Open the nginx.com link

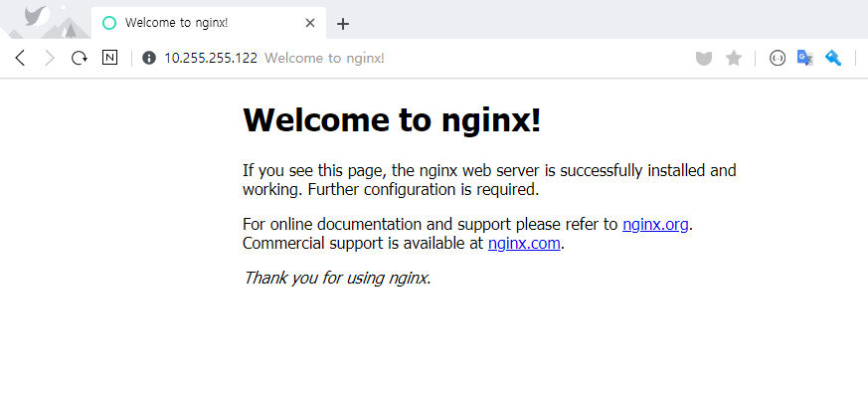coord(524,244)
